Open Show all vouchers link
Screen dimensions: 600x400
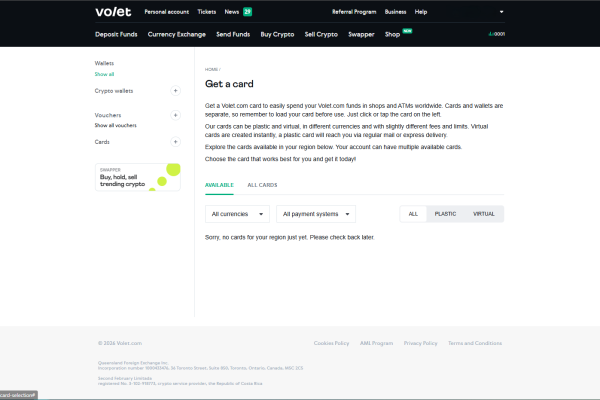tap(116, 126)
